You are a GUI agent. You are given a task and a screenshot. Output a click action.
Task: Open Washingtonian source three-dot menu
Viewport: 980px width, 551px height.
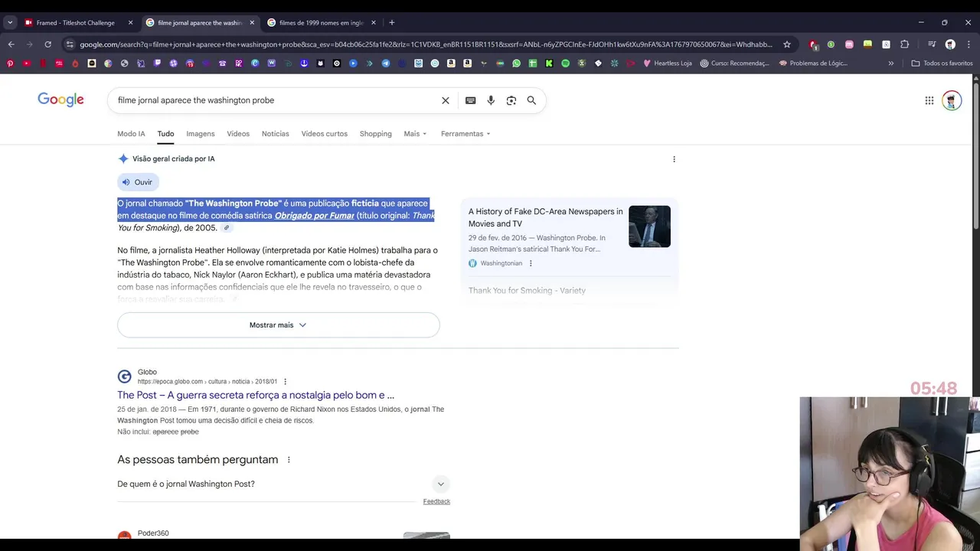pyautogui.click(x=531, y=263)
